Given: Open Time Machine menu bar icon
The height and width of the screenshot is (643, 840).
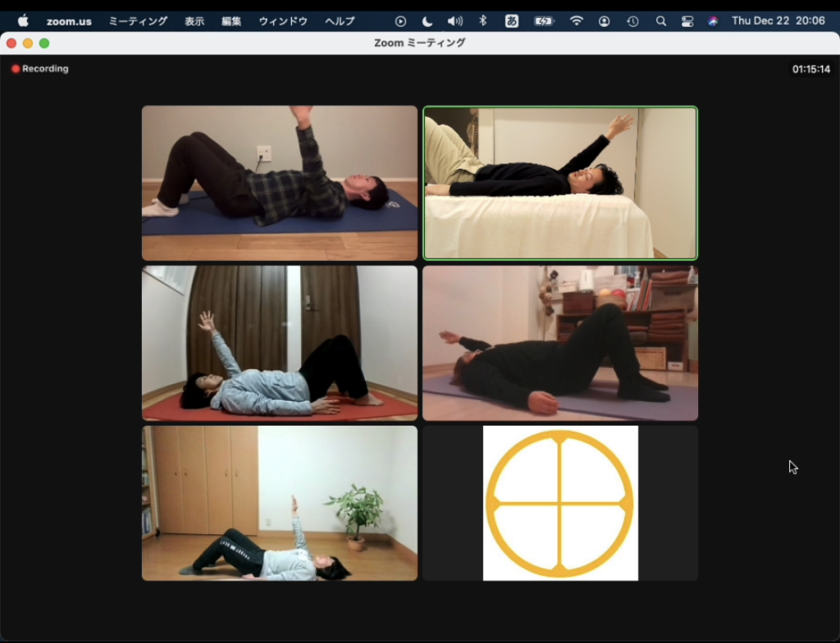Looking at the screenshot, I should [x=632, y=21].
